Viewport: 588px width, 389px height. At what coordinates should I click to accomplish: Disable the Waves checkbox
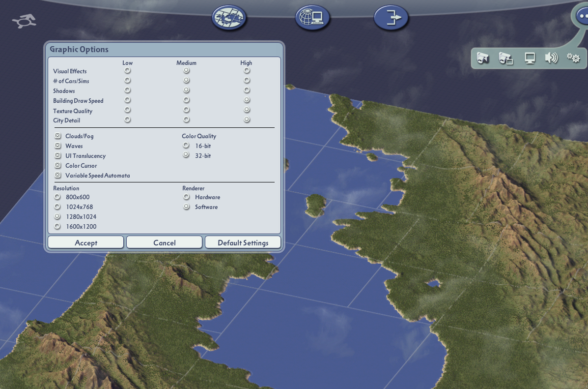pos(58,145)
